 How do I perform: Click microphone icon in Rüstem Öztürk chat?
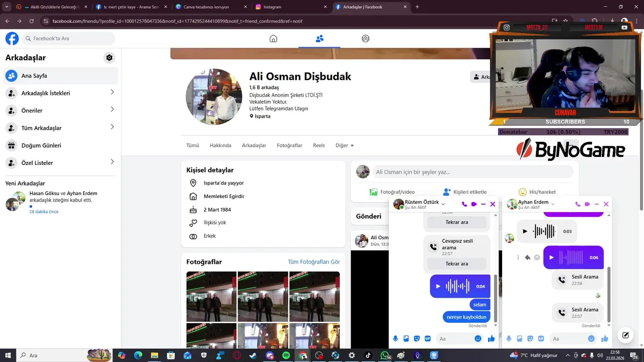tap(395, 338)
